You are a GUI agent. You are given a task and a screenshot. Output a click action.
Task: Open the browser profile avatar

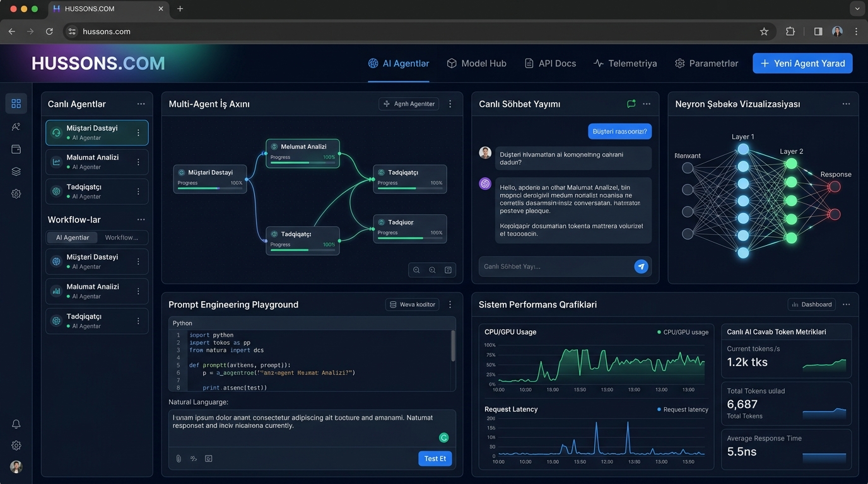click(x=837, y=32)
